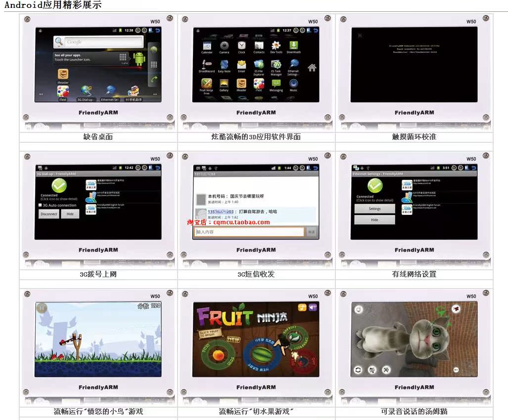
Task: Open ES Task Manager in the app drawer
Action: pos(276,68)
